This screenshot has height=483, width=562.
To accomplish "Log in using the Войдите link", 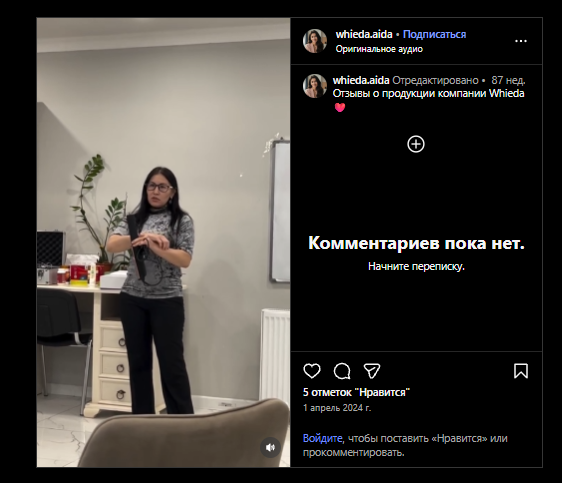I will click(322, 438).
